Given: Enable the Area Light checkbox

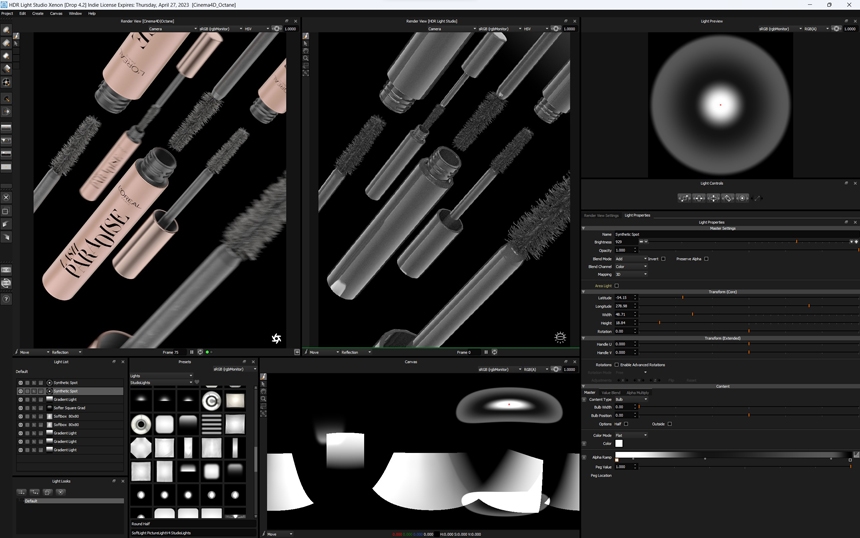Looking at the screenshot, I should [x=616, y=286].
